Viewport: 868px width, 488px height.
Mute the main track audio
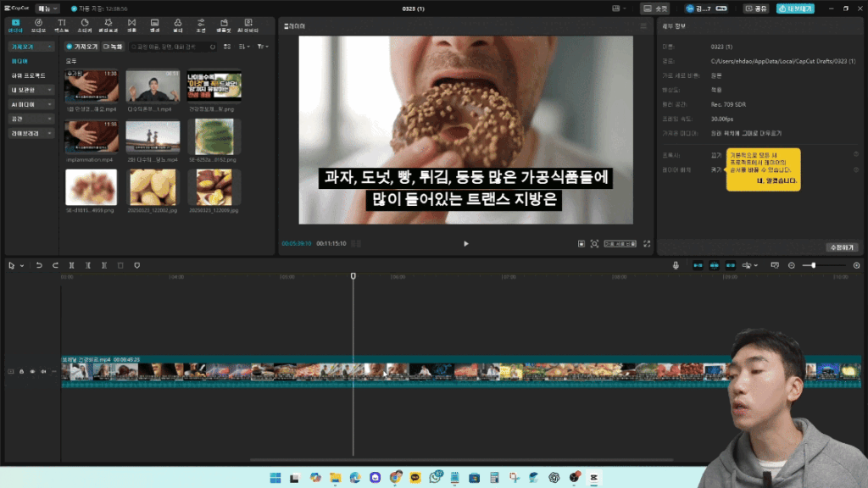(42, 371)
